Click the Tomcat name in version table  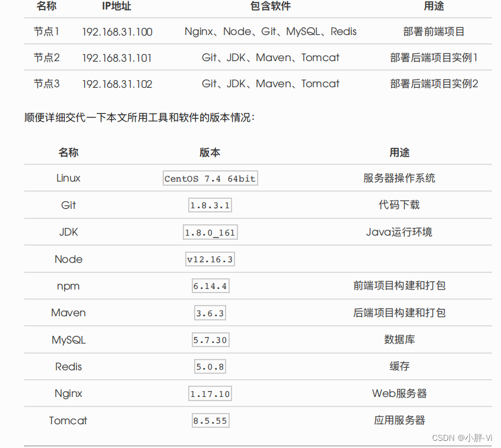[68, 421]
